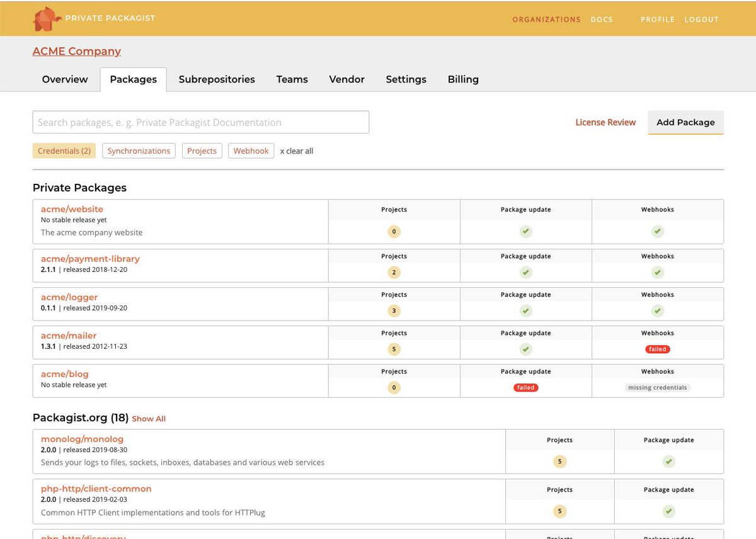Click projects count badge for acme/website
The image size is (756, 539).
[394, 232]
